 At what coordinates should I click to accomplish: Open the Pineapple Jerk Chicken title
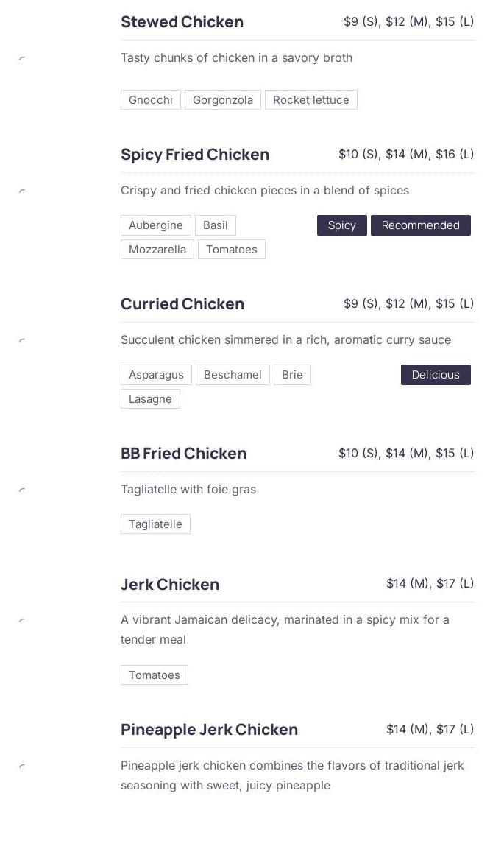tap(209, 729)
